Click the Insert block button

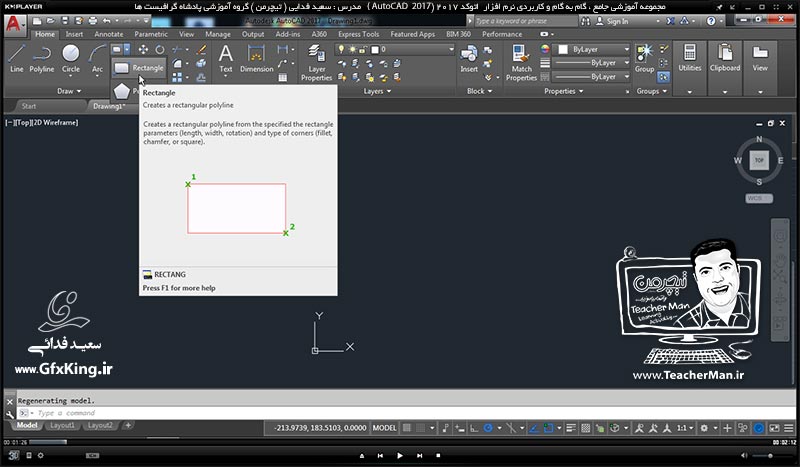pyautogui.click(x=468, y=59)
